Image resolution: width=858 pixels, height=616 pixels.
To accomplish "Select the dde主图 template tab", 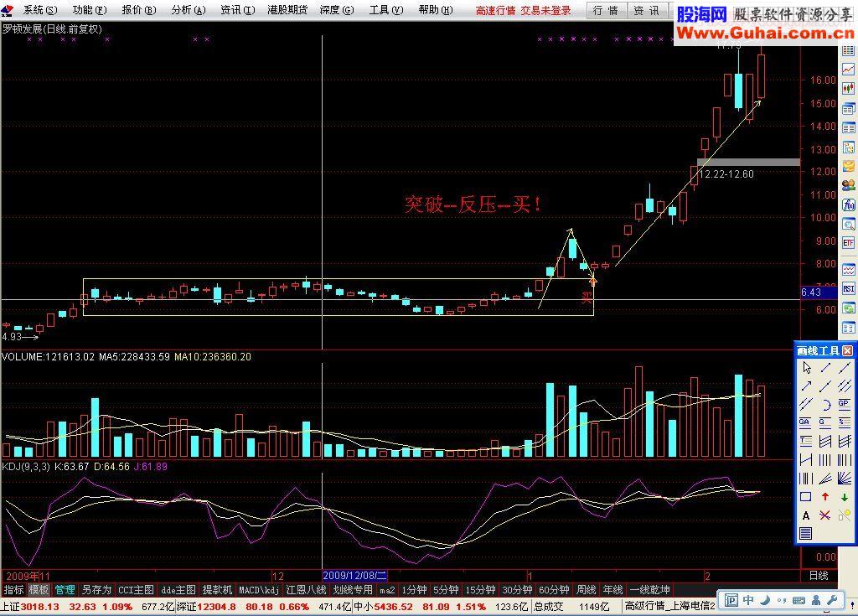I will click(178, 590).
